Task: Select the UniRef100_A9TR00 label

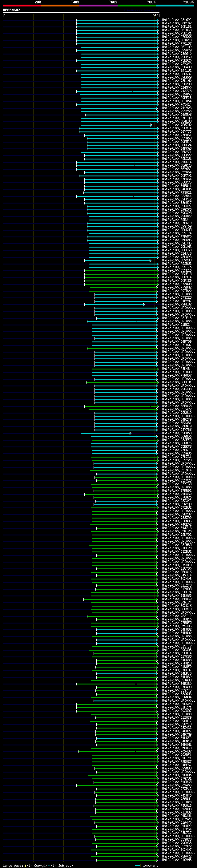Action: pyautogui.click(x=176, y=291)
